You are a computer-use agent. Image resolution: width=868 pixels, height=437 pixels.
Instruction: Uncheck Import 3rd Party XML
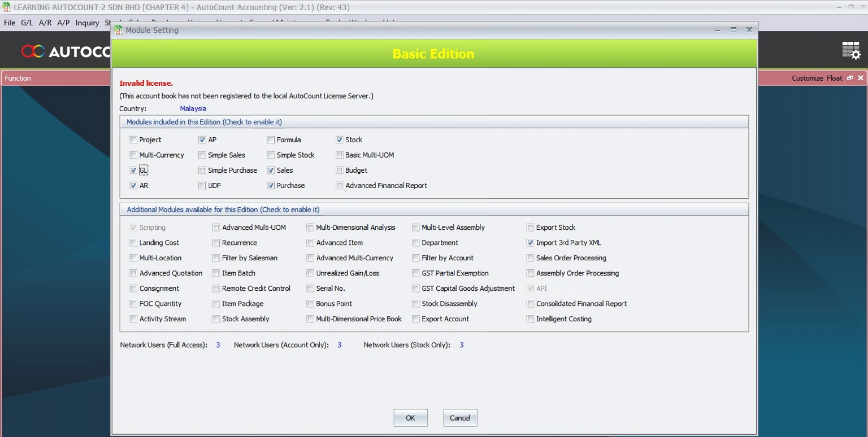click(x=530, y=242)
